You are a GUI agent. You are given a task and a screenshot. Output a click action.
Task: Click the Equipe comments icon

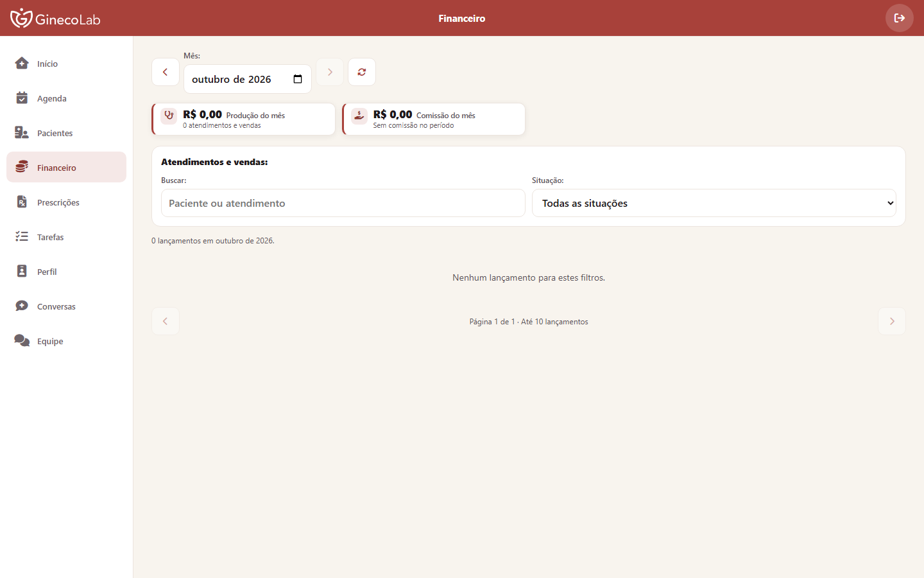click(x=22, y=340)
